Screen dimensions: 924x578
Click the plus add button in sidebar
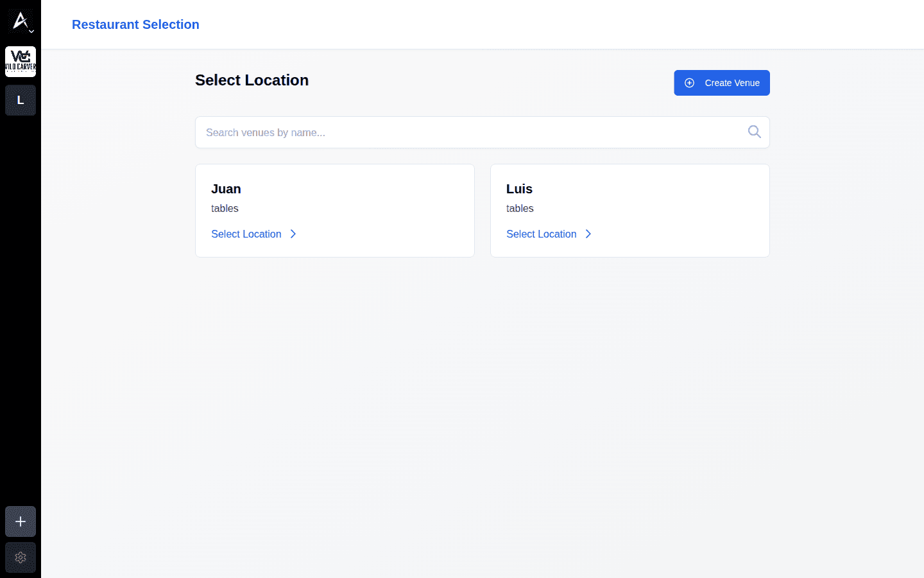[21, 521]
